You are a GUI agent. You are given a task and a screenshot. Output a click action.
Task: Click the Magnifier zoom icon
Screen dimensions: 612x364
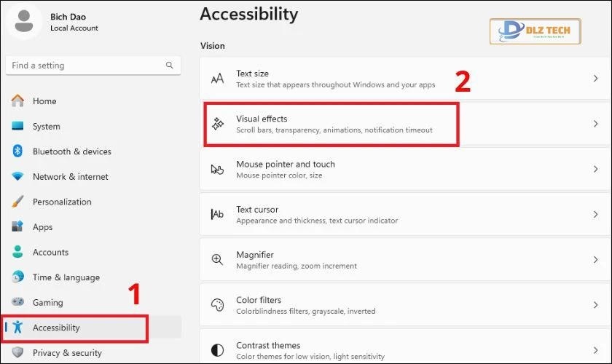pyautogui.click(x=217, y=260)
